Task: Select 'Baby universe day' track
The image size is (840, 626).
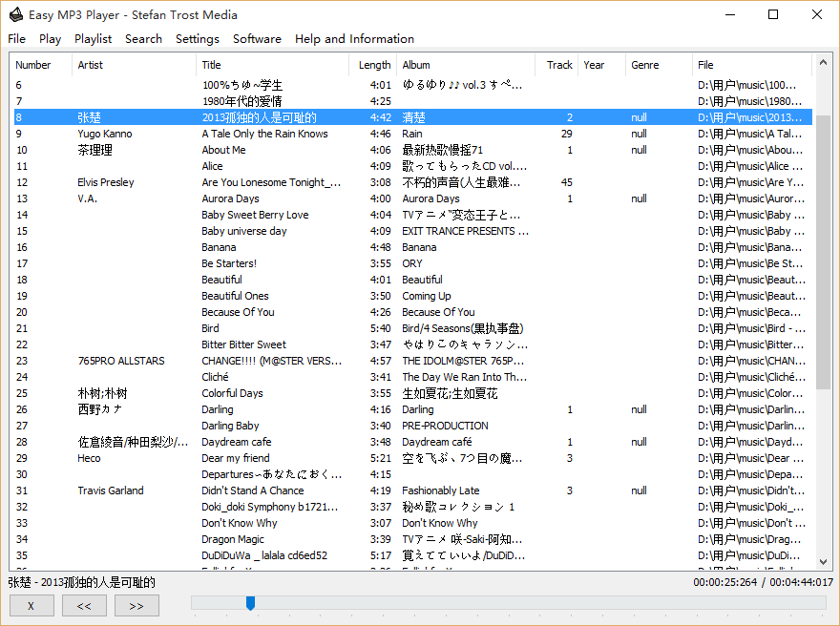Action: click(243, 231)
